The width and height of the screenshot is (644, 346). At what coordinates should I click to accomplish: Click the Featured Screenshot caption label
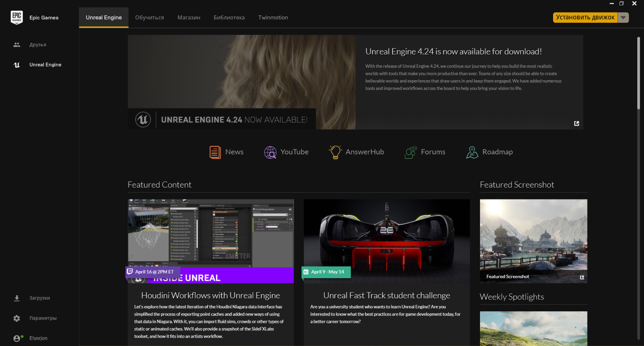[508, 277]
